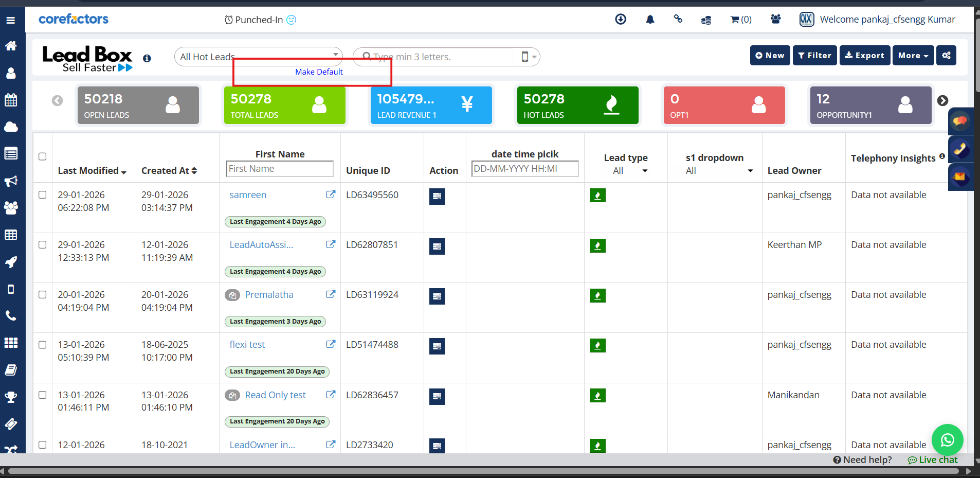
Task: Open WhatsApp chat button
Action: point(947,440)
